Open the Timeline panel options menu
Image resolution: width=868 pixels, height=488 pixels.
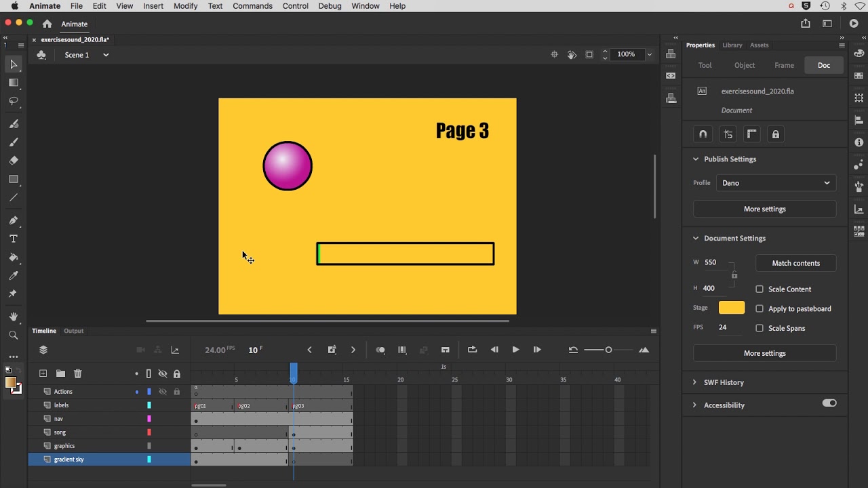[x=654, y=331]
